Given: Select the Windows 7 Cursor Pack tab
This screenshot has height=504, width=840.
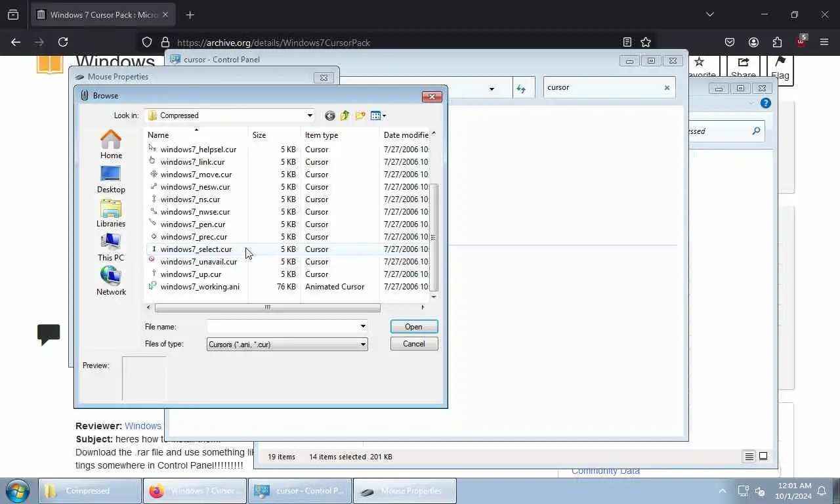Looking at the screenshot, I should pyautogui.click(x=104, y=14).
